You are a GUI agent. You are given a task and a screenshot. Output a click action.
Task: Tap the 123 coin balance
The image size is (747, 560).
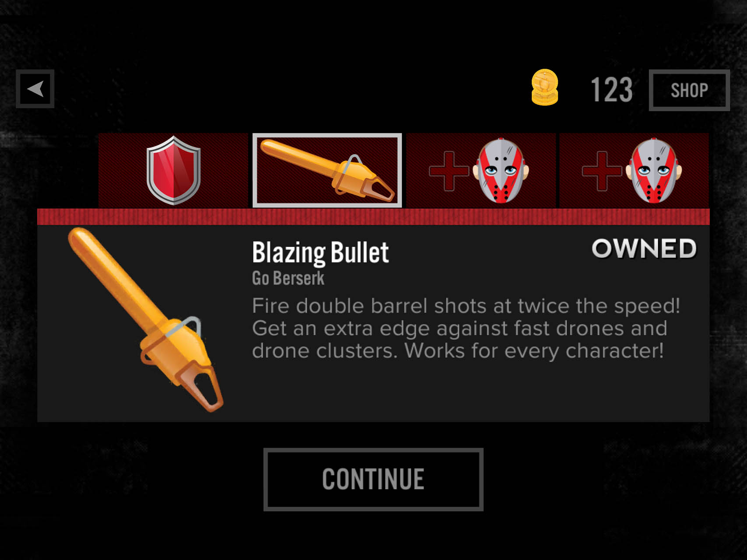tap(612, 90)
